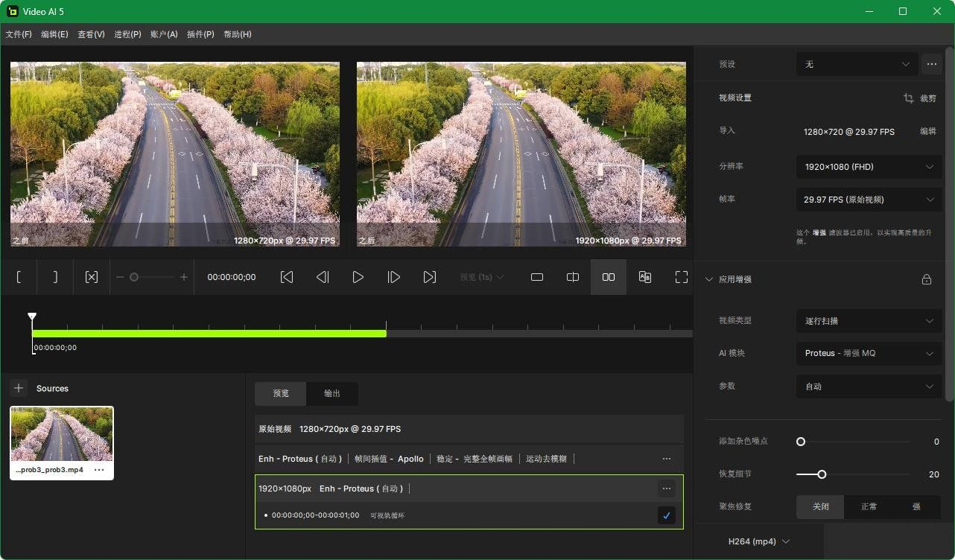Enter fullscreen preview with the bracket icon
955x560 pixels.
[682, 277]
